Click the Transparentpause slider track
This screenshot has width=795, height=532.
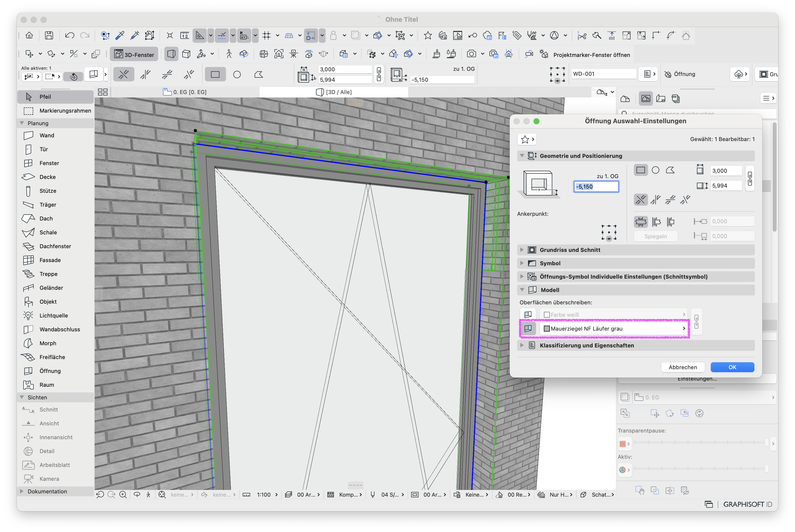pyautogui.click(x=700, y=443)
